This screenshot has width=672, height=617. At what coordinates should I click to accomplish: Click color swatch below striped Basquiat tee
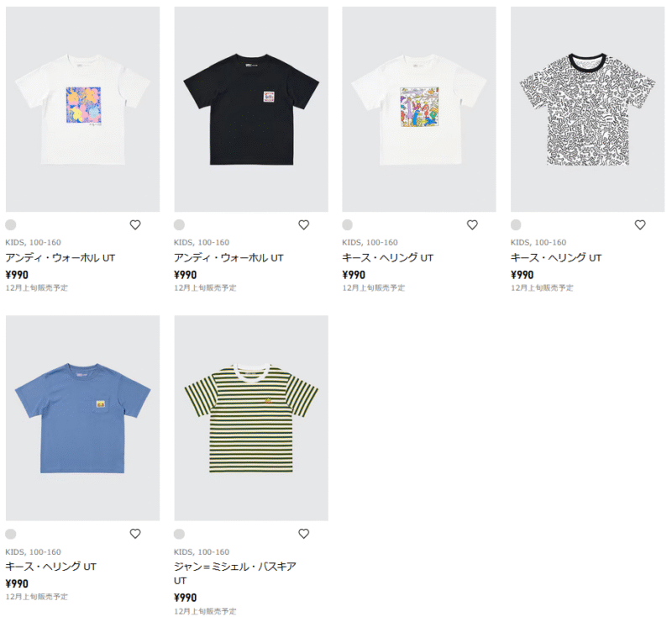pos(179,534)
